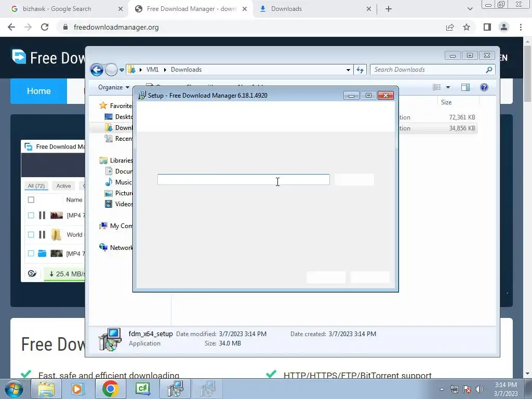Open Documents library in navigation pane

[x=119, y=171]
